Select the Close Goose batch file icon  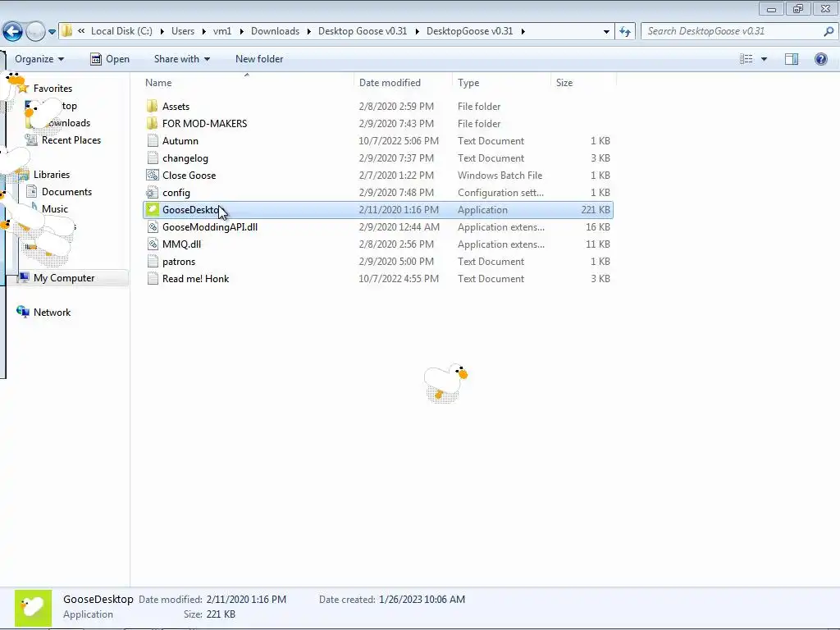coord(152,176)
